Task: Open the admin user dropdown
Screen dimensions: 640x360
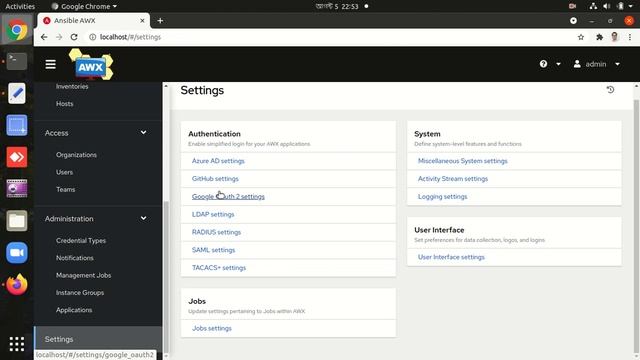Action: click(597, 64)
